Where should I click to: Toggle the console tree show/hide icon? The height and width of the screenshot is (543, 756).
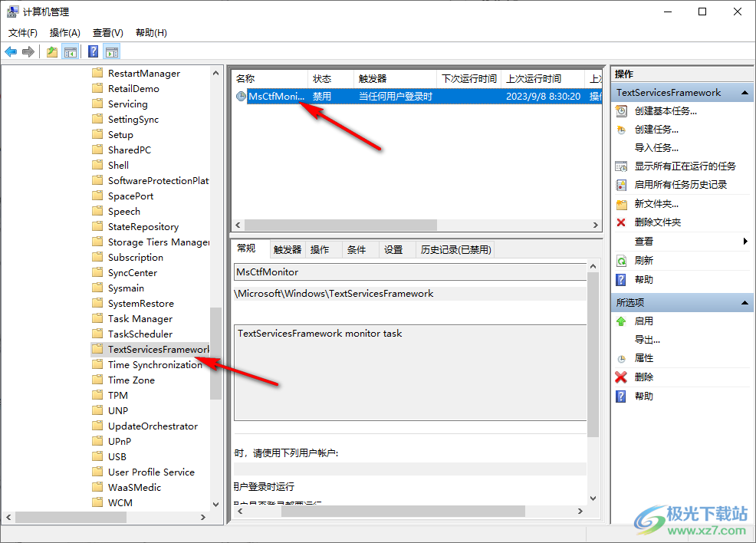point(71,51)
